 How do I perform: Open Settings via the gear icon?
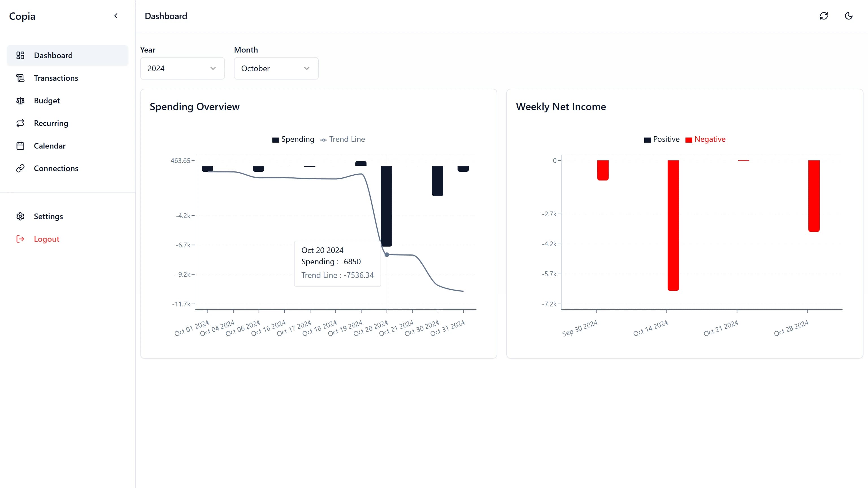pos(20,216)
